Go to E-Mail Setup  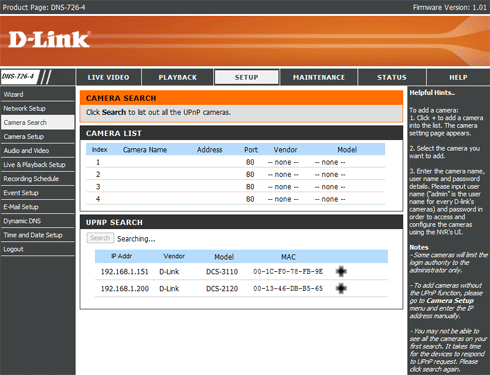(x=37, y=207)
